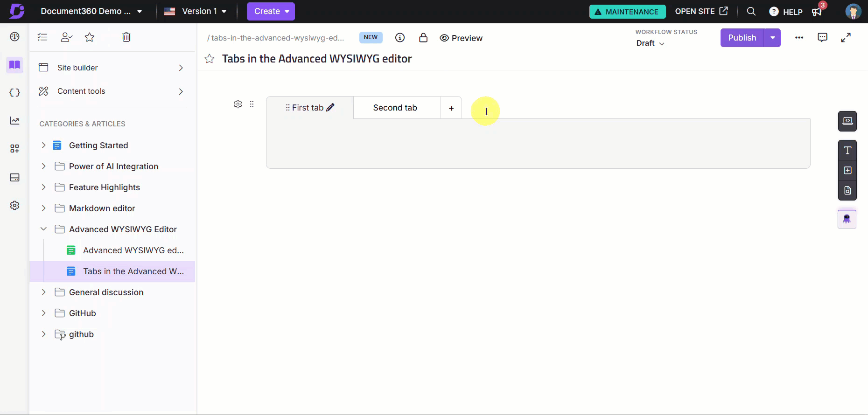Click the search magnifier icon
This screenshot has height=415, width=868.
point(751,11)
